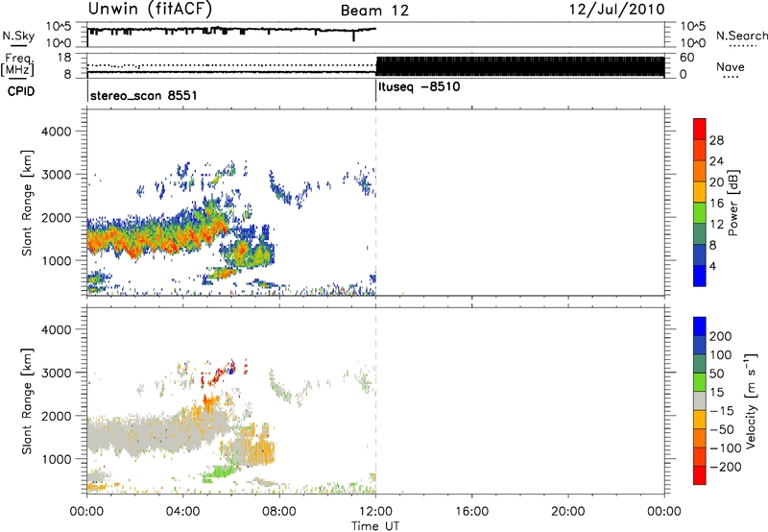Click '1000' tick on velocity panel
Screen dimensions: 768x532
coord(57,459)
